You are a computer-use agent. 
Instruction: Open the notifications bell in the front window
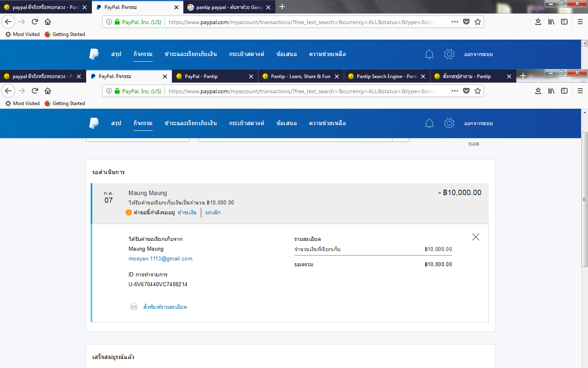tap(429, 123)
